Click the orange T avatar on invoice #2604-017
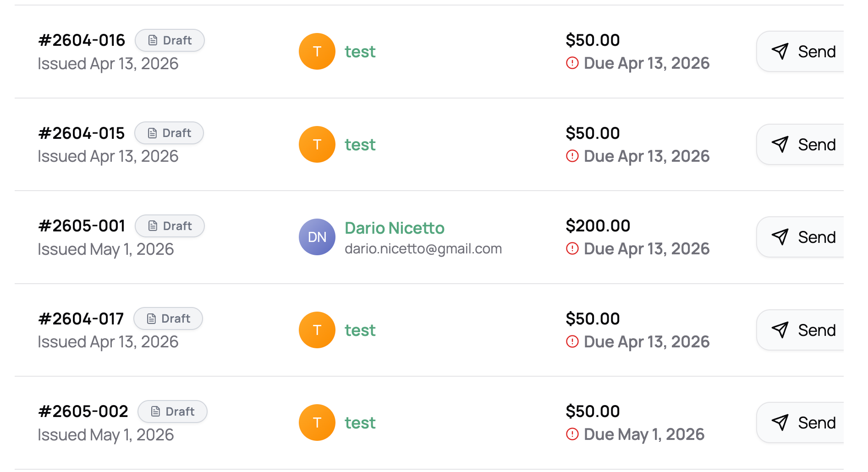This screenshot has width=868, height=472. click(317, 330)
